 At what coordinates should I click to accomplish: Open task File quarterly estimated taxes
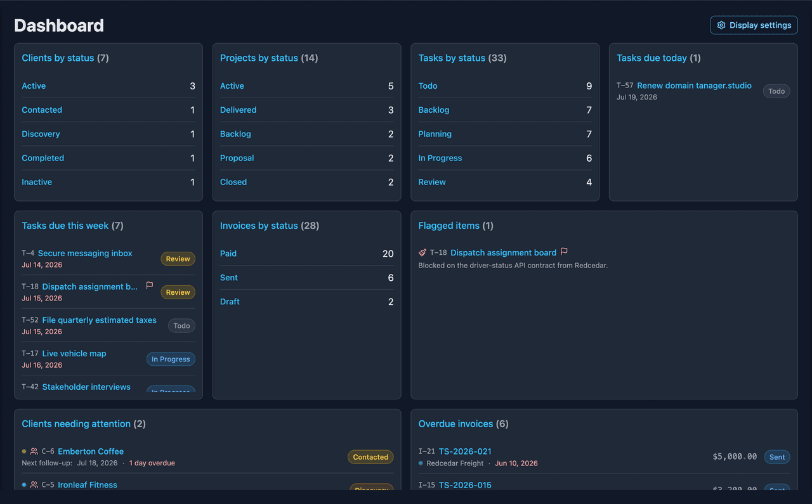[100, 320]
